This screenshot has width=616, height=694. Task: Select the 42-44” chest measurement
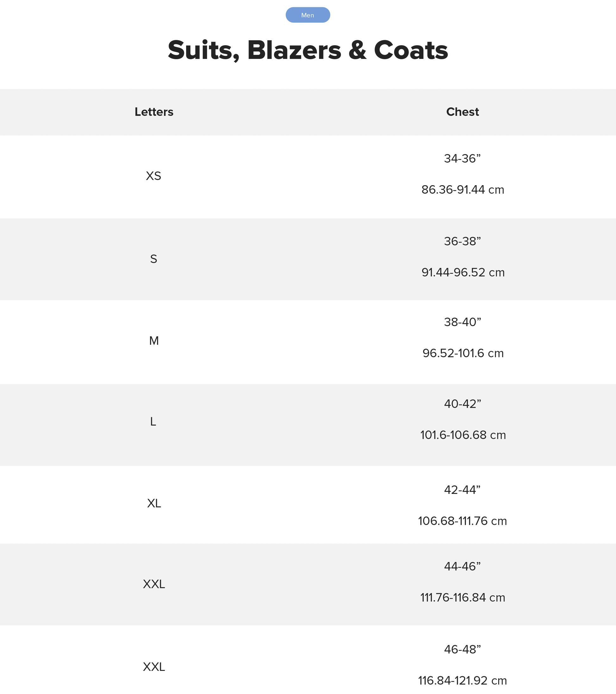(x=462, y=490)
